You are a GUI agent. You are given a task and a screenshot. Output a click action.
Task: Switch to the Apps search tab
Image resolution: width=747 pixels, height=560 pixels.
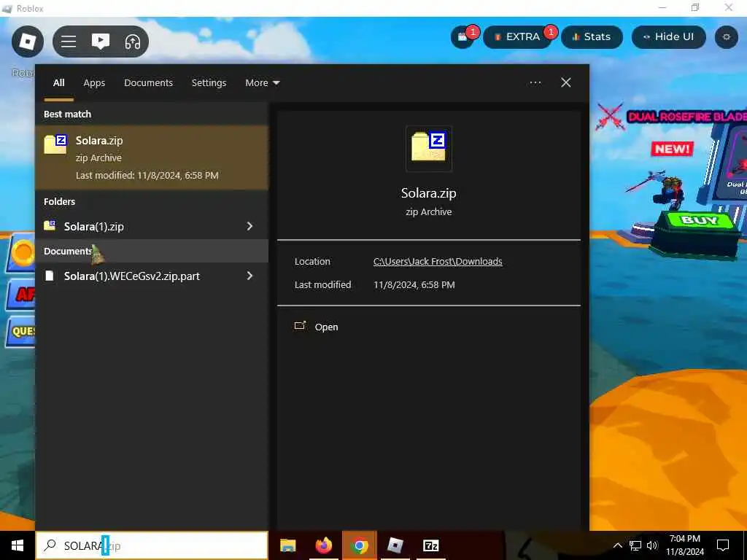click(x=94, y=83)
